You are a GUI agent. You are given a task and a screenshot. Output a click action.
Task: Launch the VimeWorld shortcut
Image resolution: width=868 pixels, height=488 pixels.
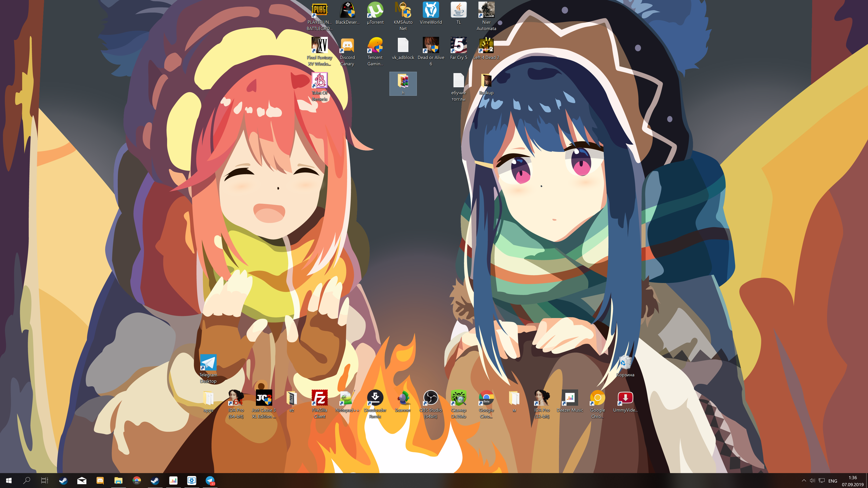click(431, 14)
